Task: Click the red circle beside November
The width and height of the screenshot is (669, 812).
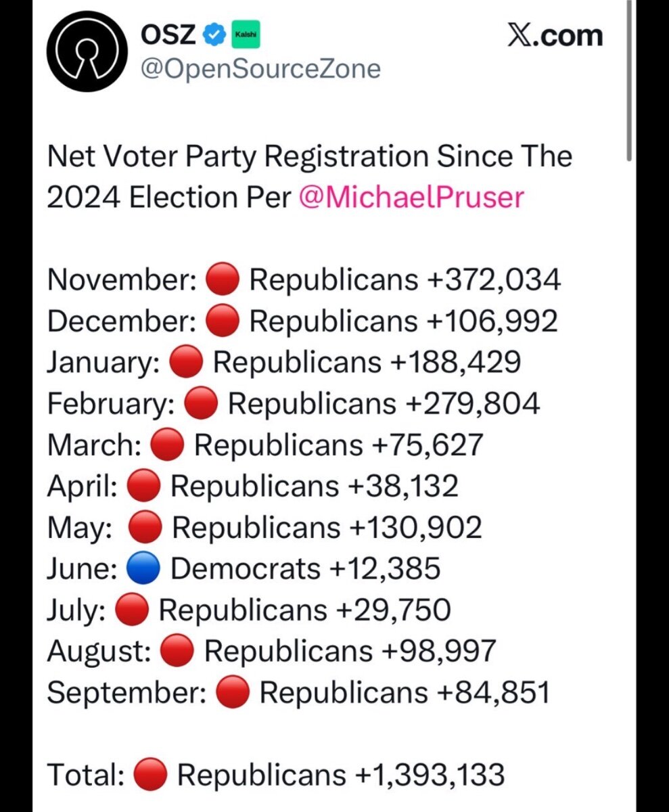Action: 223,281
